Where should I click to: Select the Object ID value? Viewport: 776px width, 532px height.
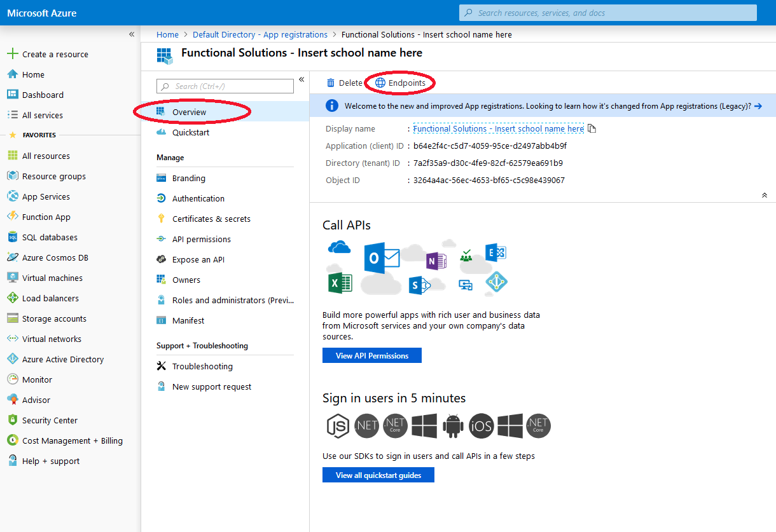[x=489, y=180]
